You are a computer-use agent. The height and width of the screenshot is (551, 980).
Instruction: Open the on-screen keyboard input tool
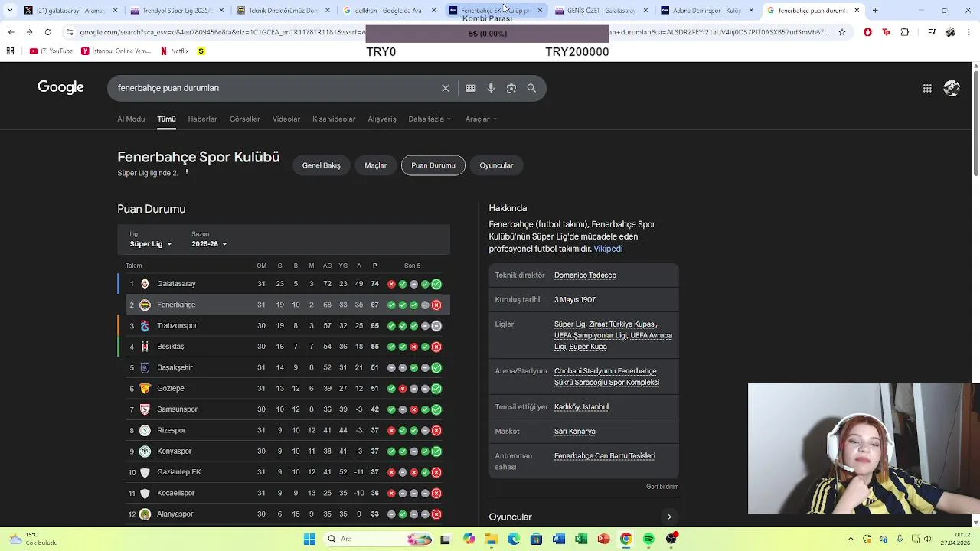point(470,88)
